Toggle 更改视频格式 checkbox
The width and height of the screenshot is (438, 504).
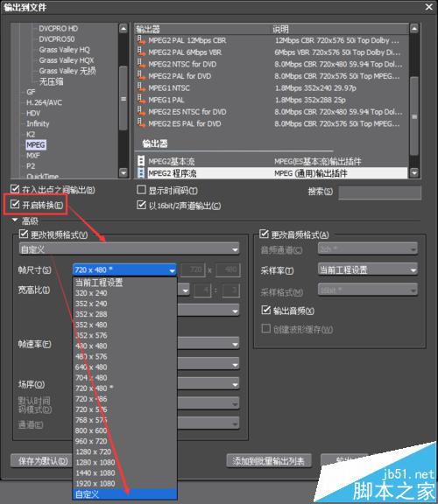click(x=24, y=234)
